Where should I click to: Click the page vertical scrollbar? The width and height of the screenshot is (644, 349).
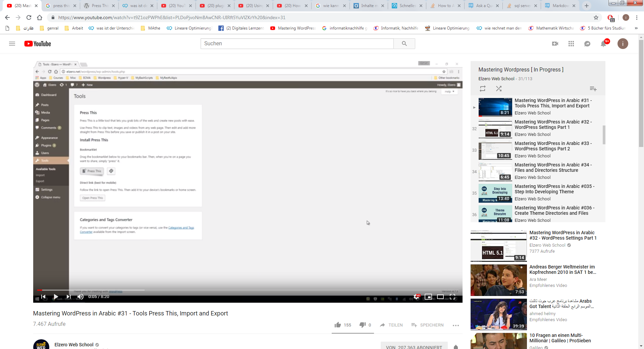click(x=641, y=93)
